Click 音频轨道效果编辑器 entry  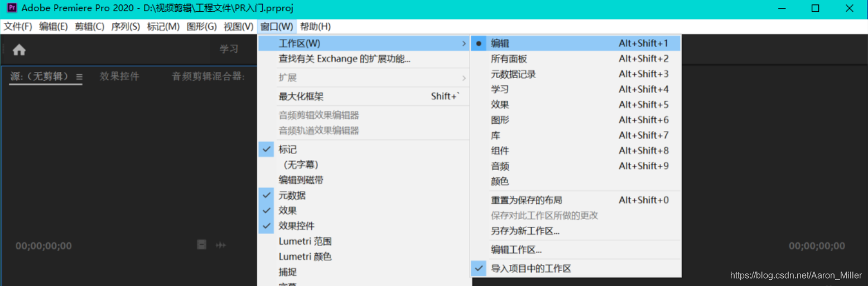[364, 130]
